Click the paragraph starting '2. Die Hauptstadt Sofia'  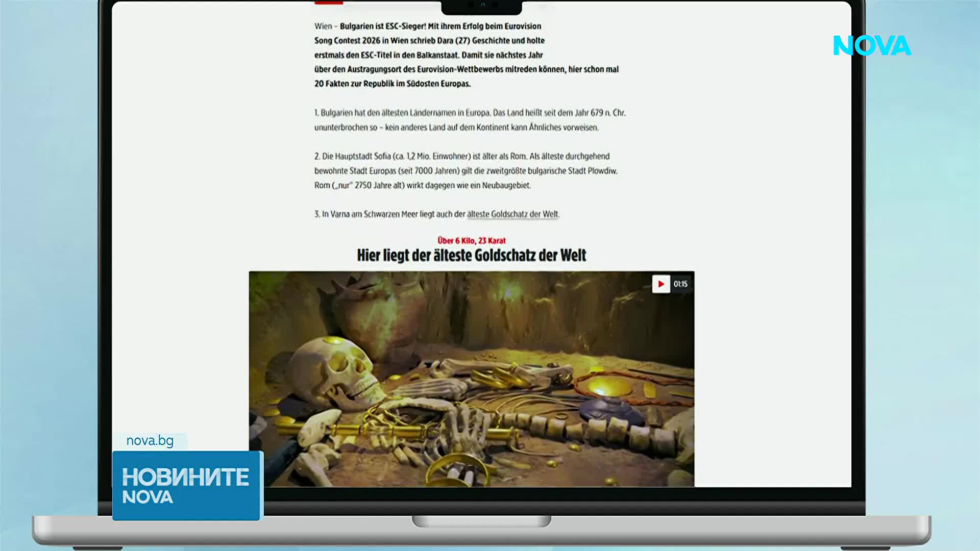click(466, 171)
